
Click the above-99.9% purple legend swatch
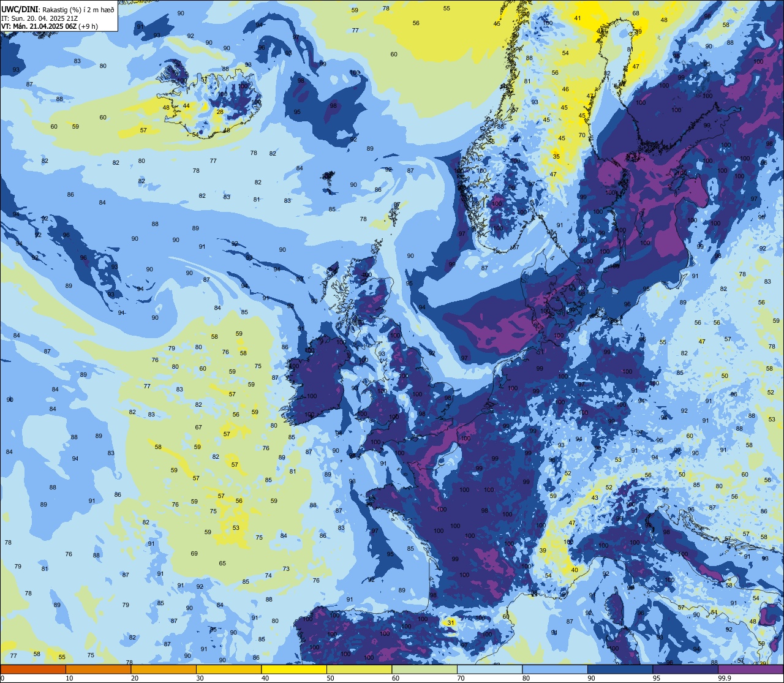[750, 670]
